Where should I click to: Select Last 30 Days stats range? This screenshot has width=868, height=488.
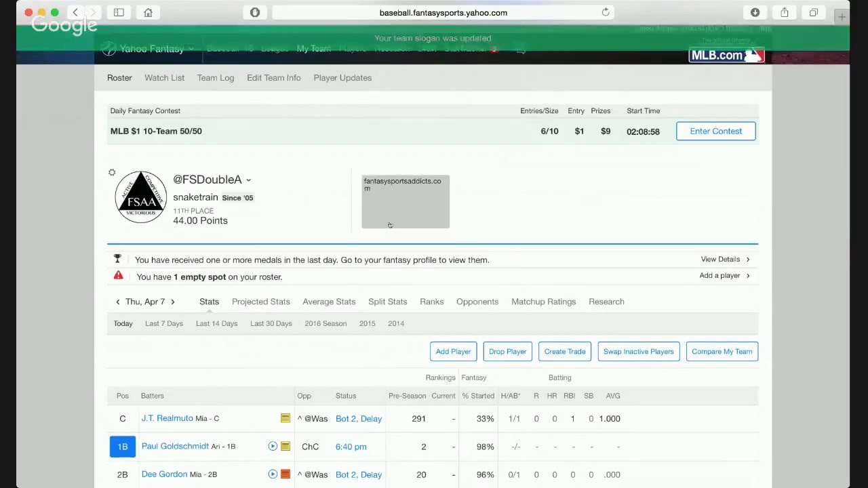point(271,323)
